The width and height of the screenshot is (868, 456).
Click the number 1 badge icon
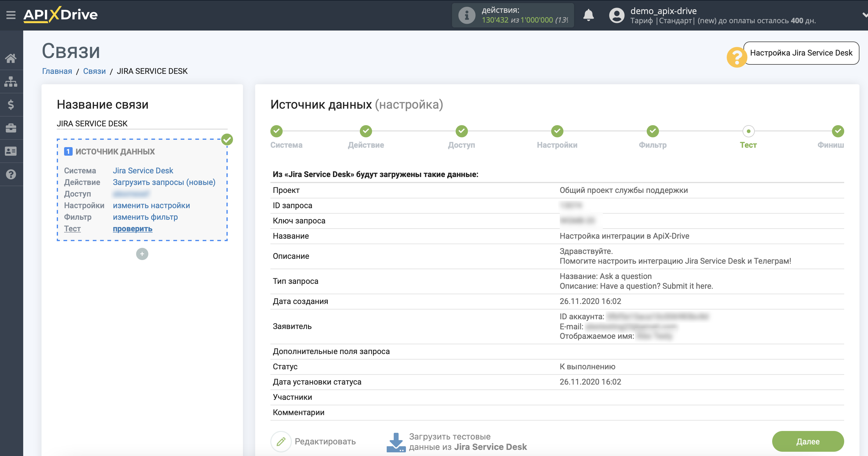[x=68, y=151]
